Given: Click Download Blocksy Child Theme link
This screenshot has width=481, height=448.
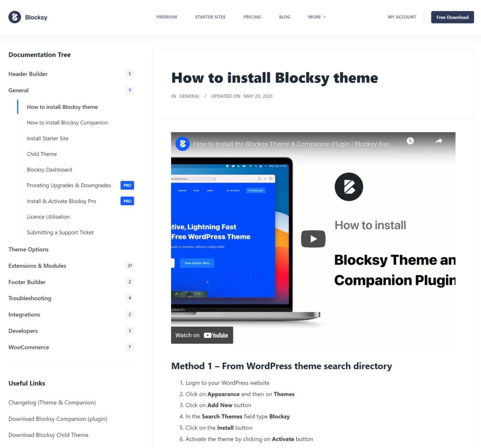Looking at the screenshot, I should pos(48,435).
